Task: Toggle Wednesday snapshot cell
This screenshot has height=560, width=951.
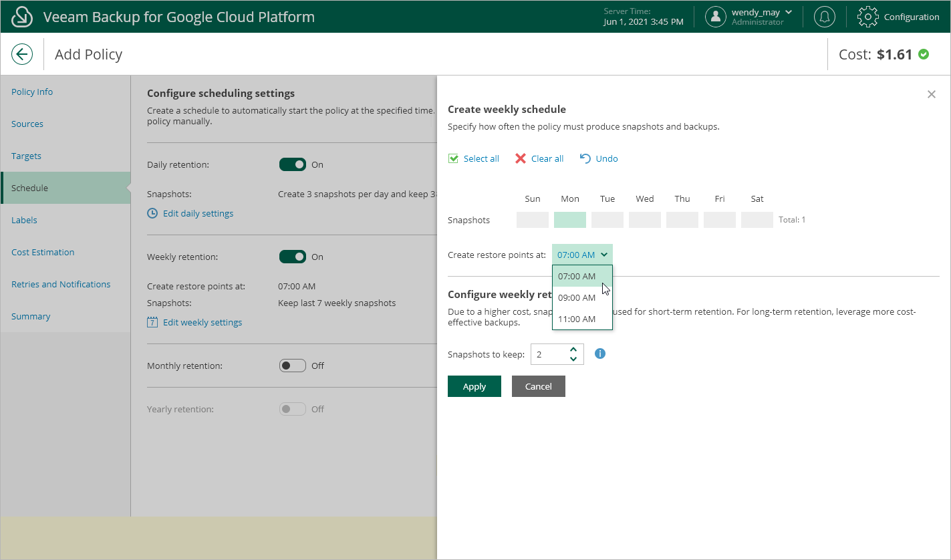Action: pos(645,220)
